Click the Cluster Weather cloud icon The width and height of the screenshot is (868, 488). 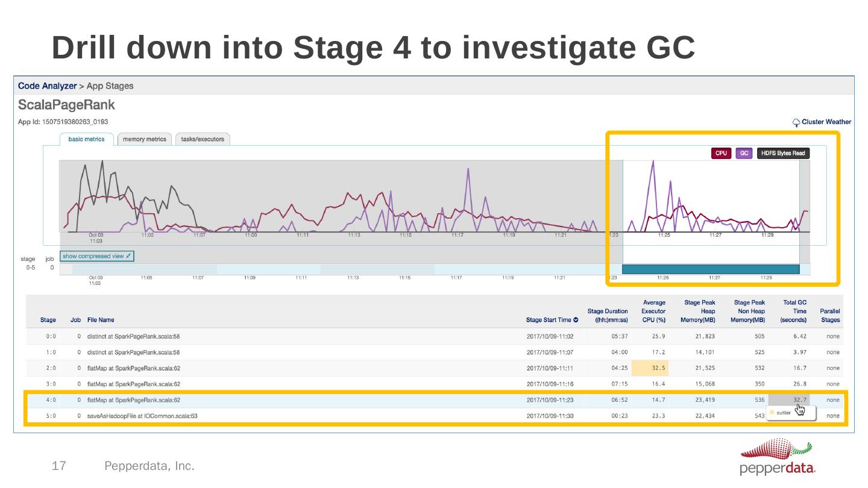click(x=796, y=122)
